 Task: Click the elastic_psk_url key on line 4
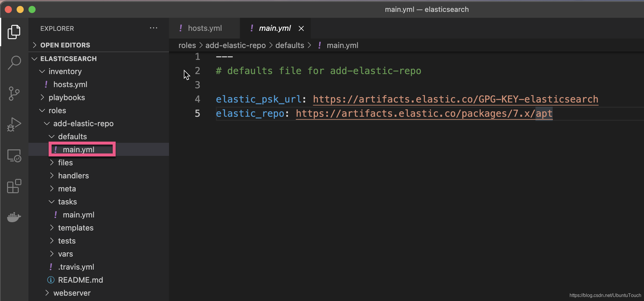point(259,99)
